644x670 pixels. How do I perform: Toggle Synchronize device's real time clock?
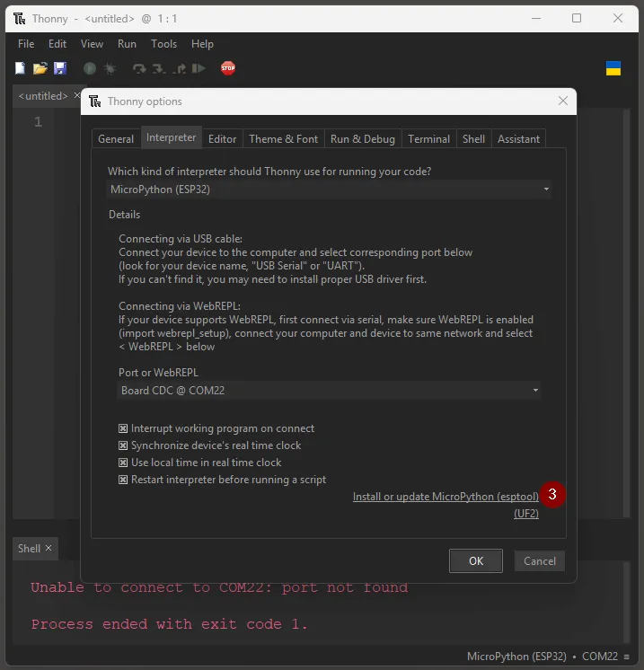123,445
